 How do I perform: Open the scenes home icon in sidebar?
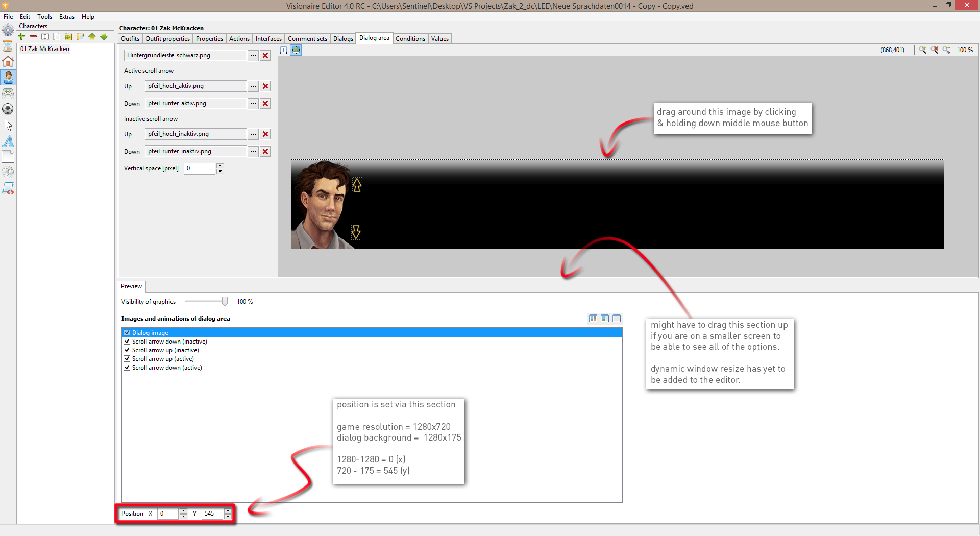(x=8, y=62)
